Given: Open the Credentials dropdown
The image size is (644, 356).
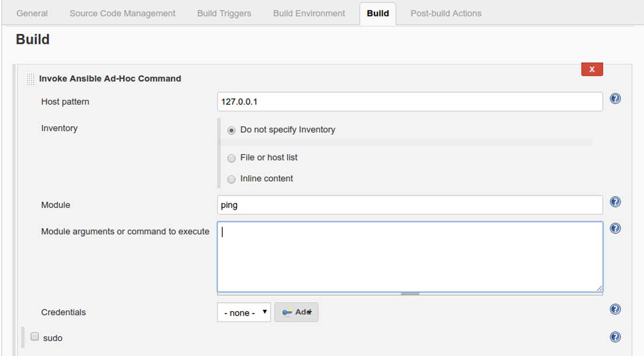Looking at the screenshot, I should point(244,312).
